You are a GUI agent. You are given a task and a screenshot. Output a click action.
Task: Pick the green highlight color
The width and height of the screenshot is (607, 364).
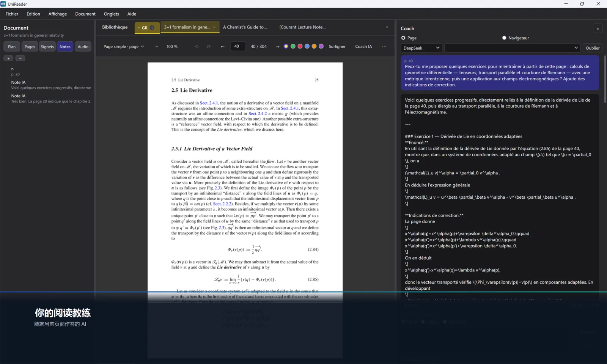(x=293, y=47)
